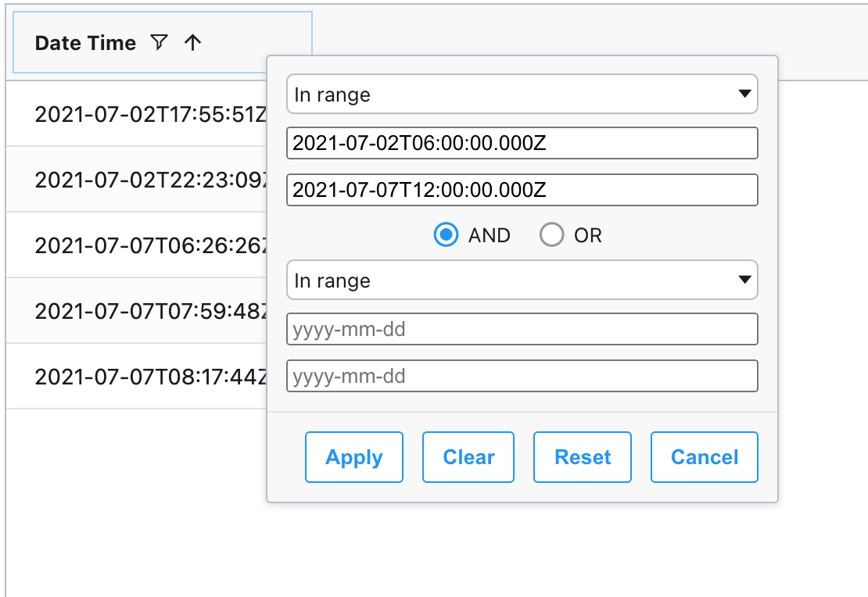Open the second filter condition type selector
This screenshot has height=597, width=868.
tap(522, 280)
